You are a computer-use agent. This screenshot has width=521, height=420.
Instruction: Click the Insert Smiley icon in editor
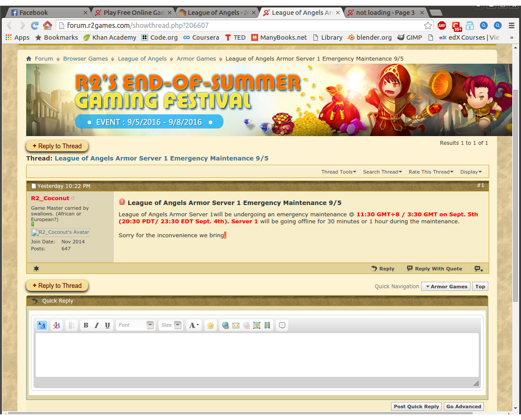click(211, 325)
